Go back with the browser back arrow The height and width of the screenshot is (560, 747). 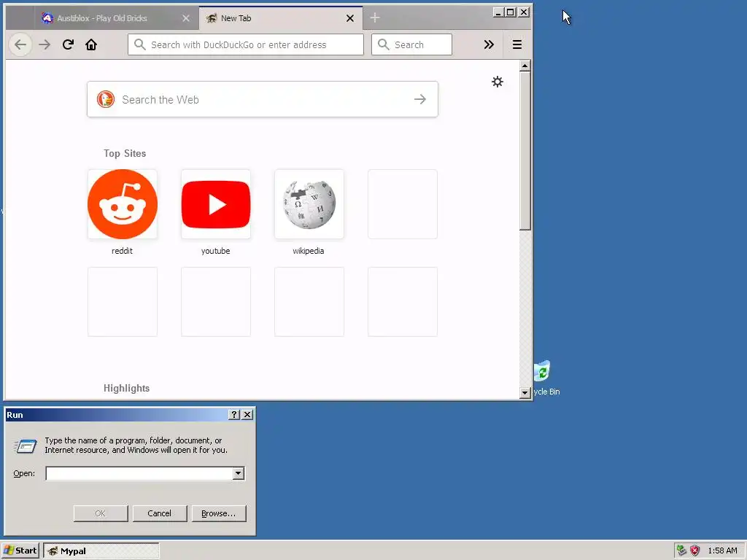20,44
